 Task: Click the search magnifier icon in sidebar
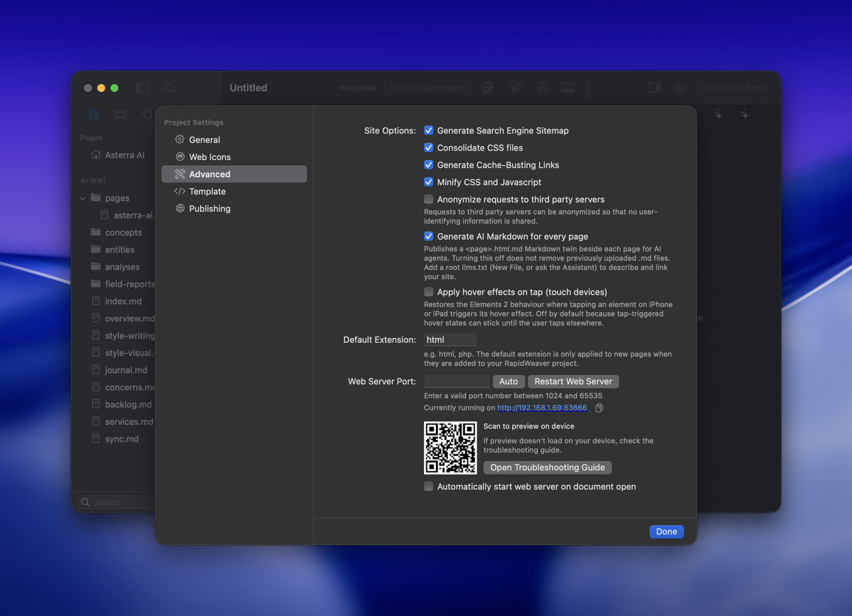[x=85, y=502]
